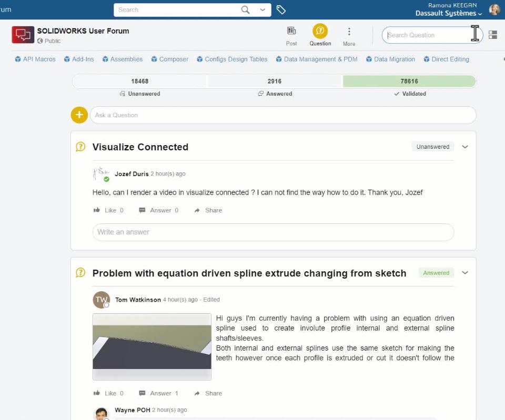The width and height of the screenshot is (505, 420).
Task: Open Wayne POH profile name
Action: [133, 410]
